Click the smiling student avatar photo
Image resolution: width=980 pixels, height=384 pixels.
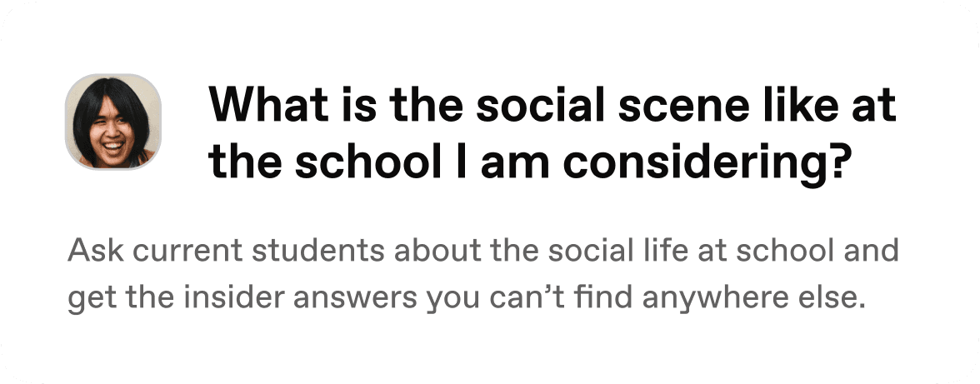pyautogui.click(x=113, y=122)
